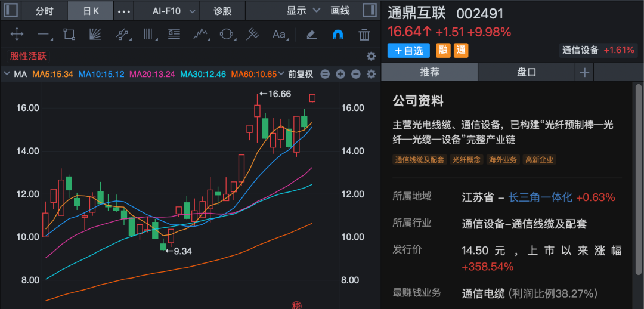Choose the fan lines drawing tool
The width and height of the screenshot is (644, 309).
(x=95, y=35)
